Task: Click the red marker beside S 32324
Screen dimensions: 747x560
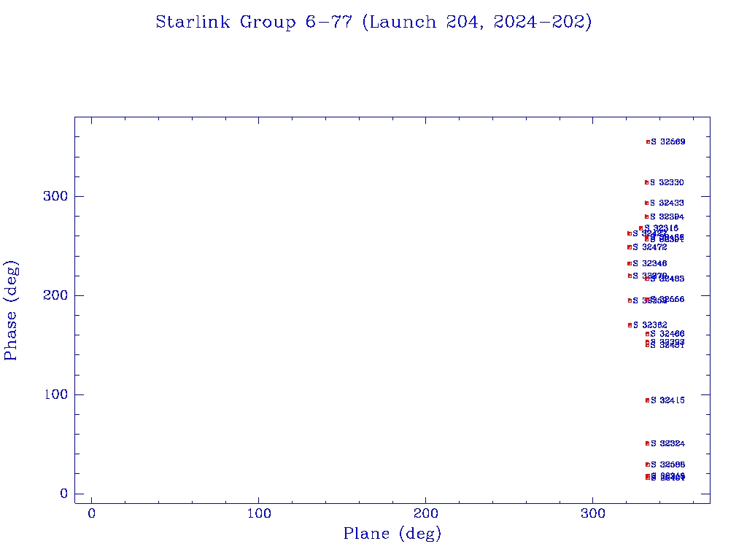Action: coord(647,443)
